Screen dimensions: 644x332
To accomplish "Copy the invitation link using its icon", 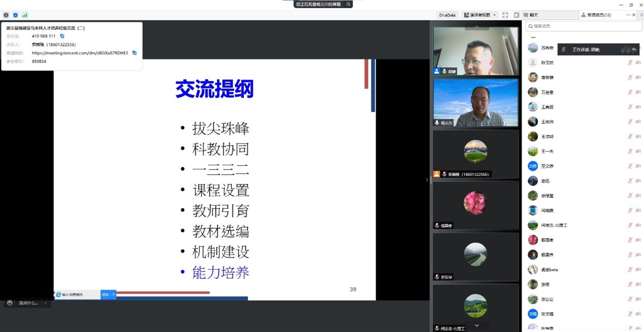I will 134,53.
